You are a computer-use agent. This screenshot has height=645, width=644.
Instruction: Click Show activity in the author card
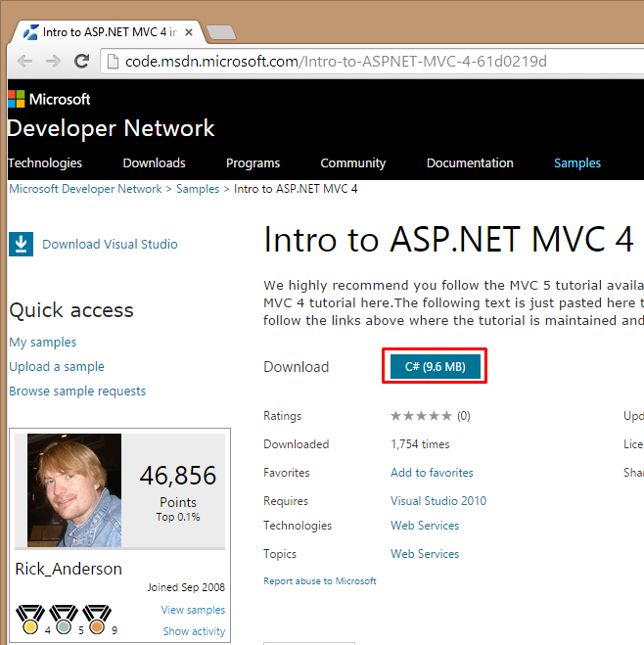pos(194,631)
